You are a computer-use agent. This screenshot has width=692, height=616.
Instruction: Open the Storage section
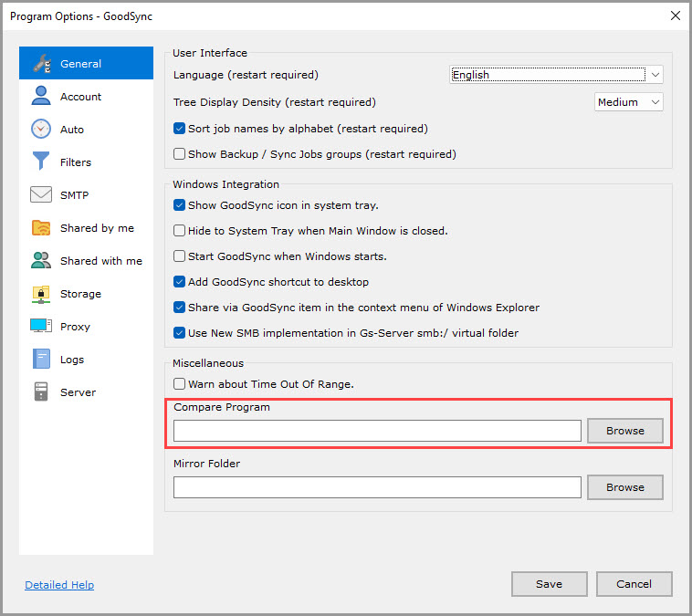point(86,294)
